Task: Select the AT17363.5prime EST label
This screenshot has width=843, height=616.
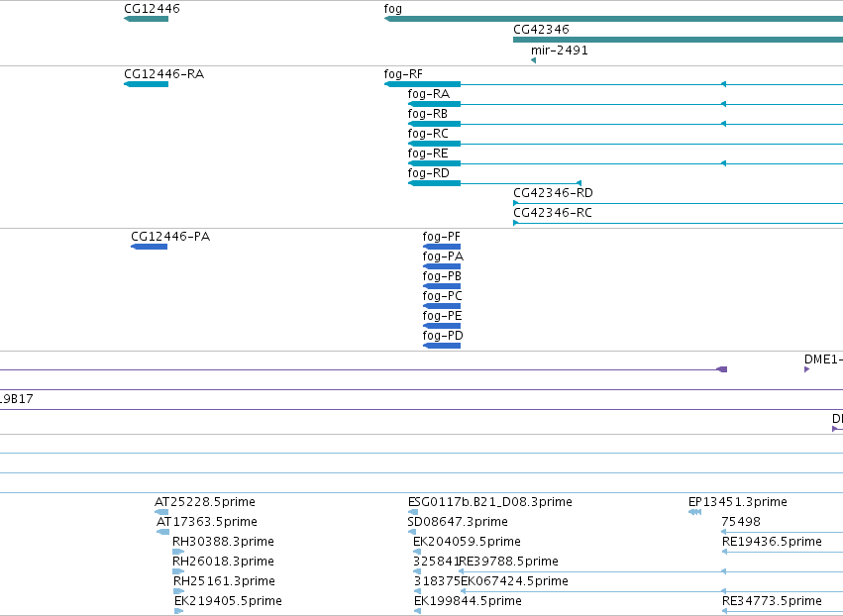Action: (x=207, y=522)
